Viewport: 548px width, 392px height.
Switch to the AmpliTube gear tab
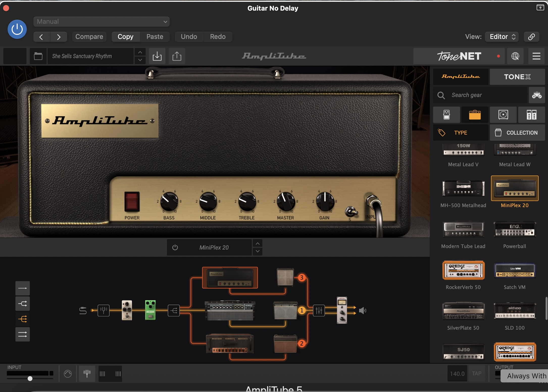tap(461, 77)
